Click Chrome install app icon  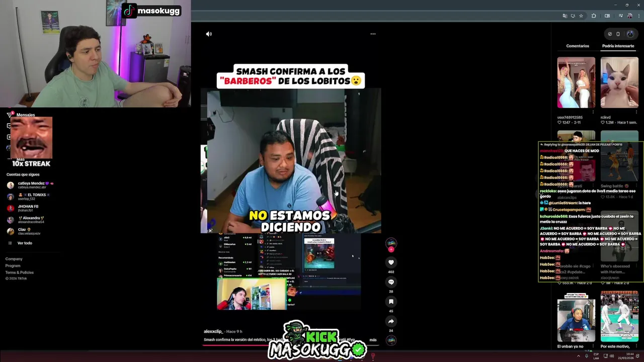(573, 16)
